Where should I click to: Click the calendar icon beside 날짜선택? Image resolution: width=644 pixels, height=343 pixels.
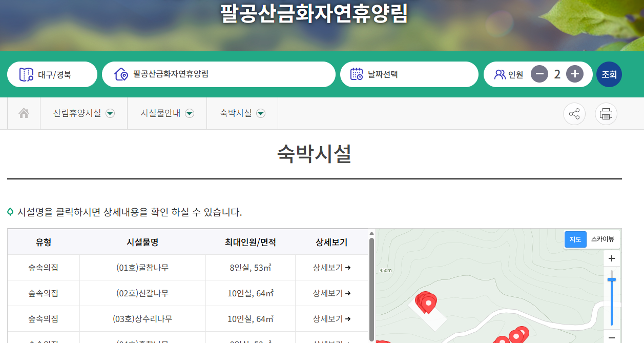click(357, 74)
